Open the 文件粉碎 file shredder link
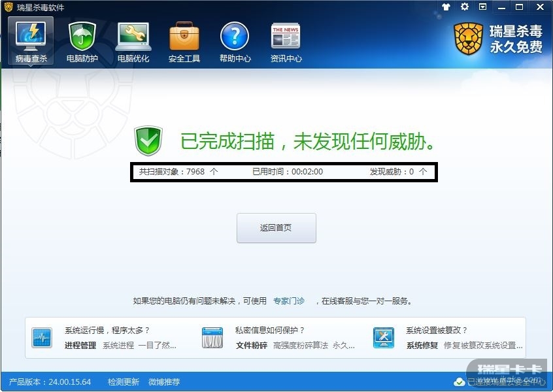The height and width of the screenshot is (392, 553). pos(252,346)
